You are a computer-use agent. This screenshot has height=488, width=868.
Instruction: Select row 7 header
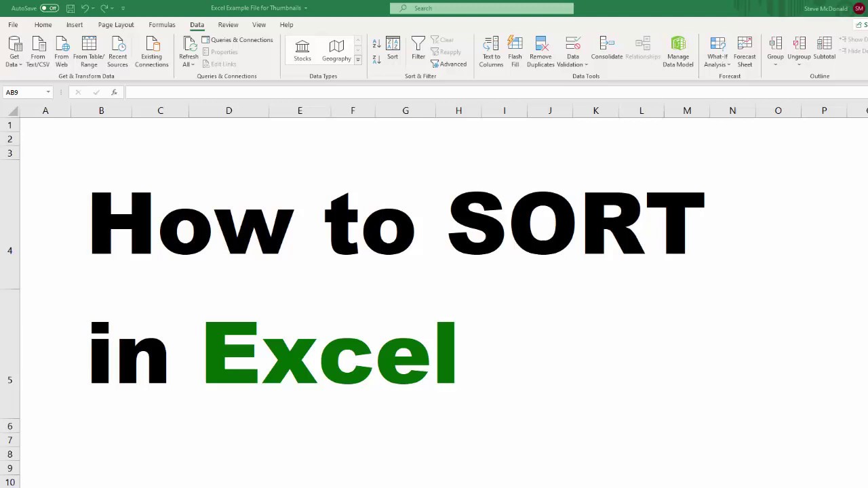(9, 441)
